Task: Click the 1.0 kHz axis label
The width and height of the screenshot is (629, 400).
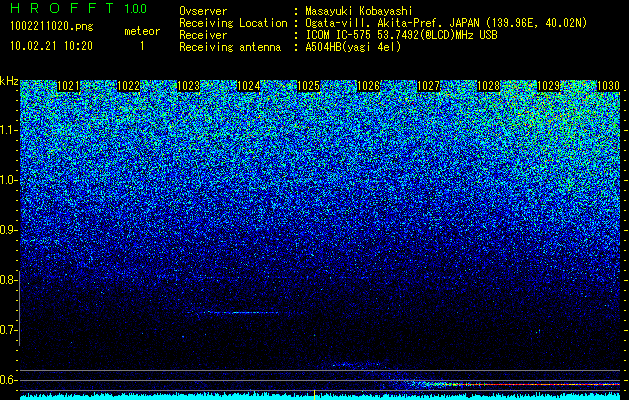Action: (x=8, y=180)
